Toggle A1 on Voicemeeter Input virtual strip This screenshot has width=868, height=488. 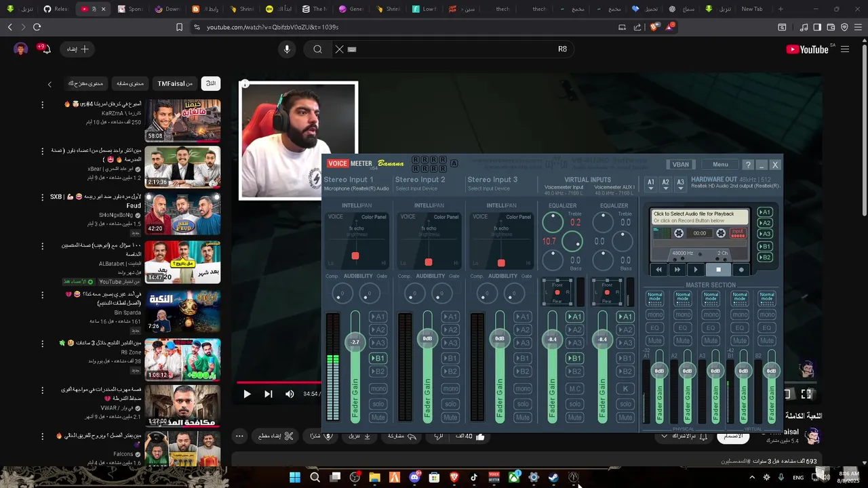(x=574, y=317)
